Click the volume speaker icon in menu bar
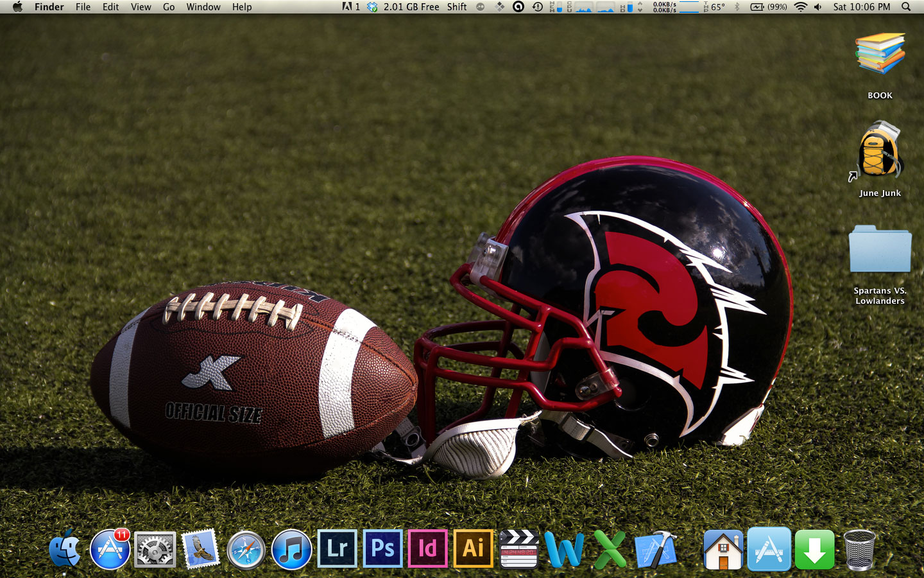The width and height of the screenshot is (924, 578). pos(818,7)
